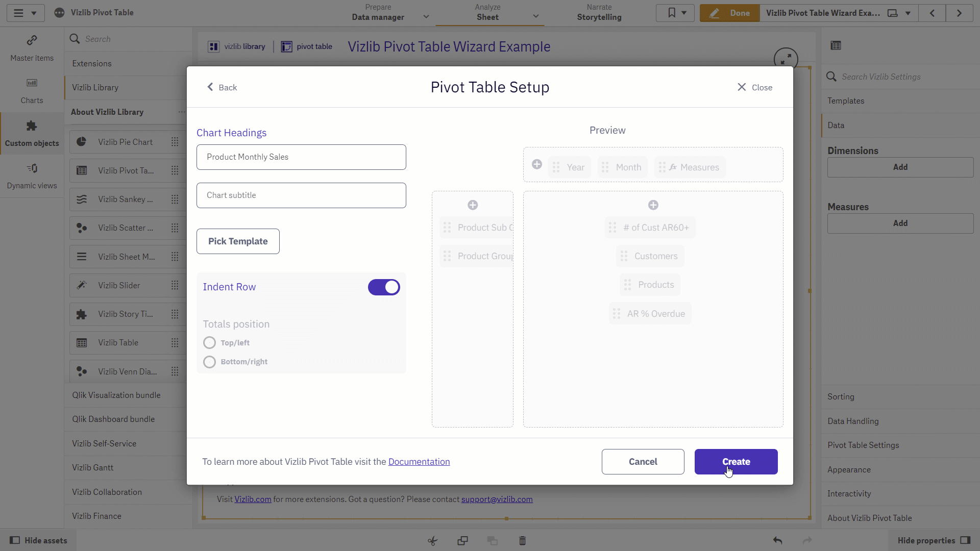Screen dimensions: 980x551
Task: Toggle the Indent Row switch
Action: tap(384, 287)
